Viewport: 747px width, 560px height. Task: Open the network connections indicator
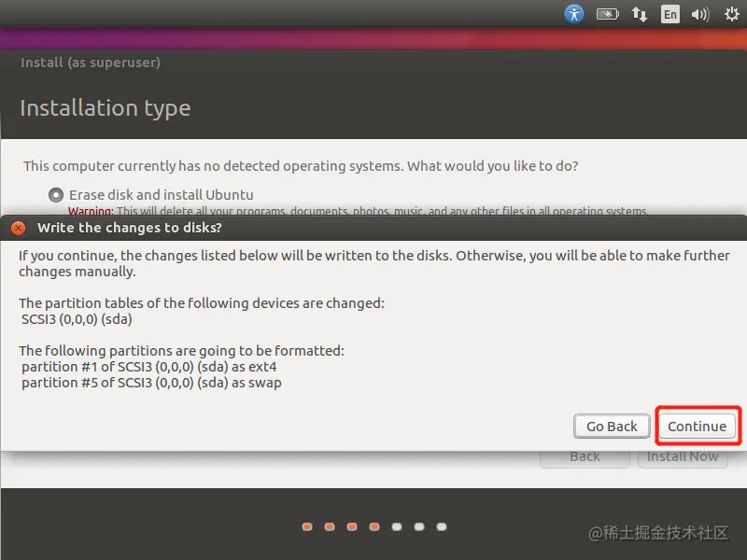(x=640, y=14)
